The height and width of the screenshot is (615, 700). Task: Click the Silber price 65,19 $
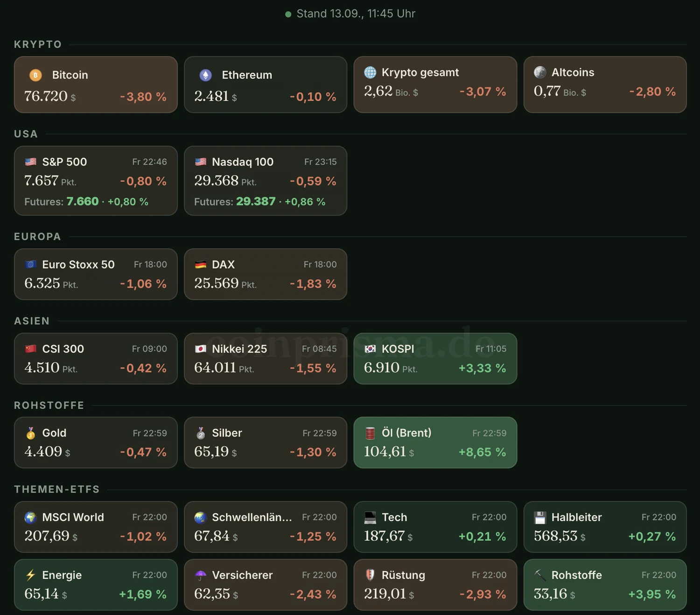coord(216,452)
